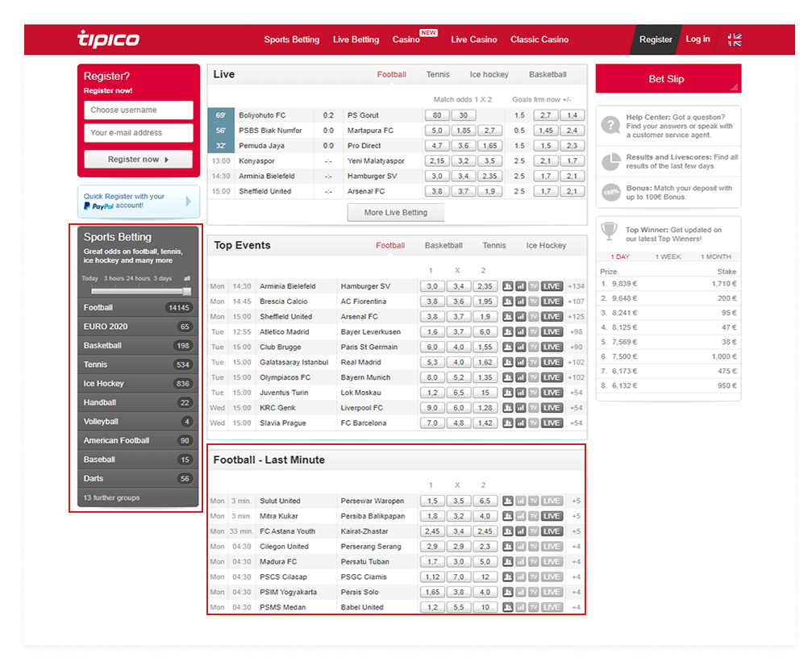Set sports time filter to 3 hours
Image resolution: width=812 pixels, height=670 pixels.
(x=114, y=279)
